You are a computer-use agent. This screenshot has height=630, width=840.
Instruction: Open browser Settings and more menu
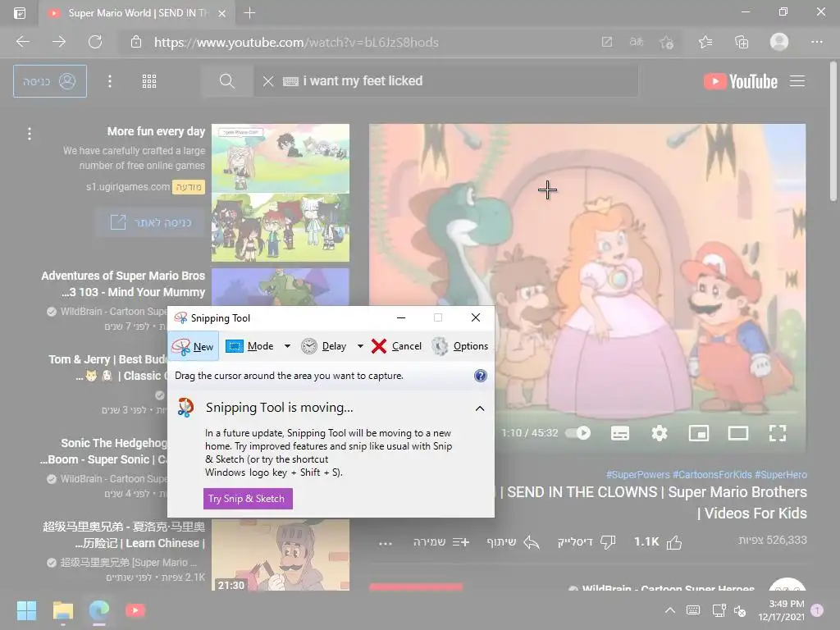(816, 42)
